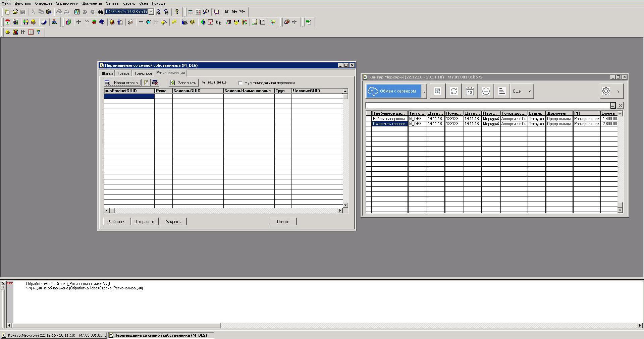Image resolution: width=644 pixels, height=339 pixels.
Task: Switch to Контур.Меркурий window in bottom bar
Action: point(54,335)
